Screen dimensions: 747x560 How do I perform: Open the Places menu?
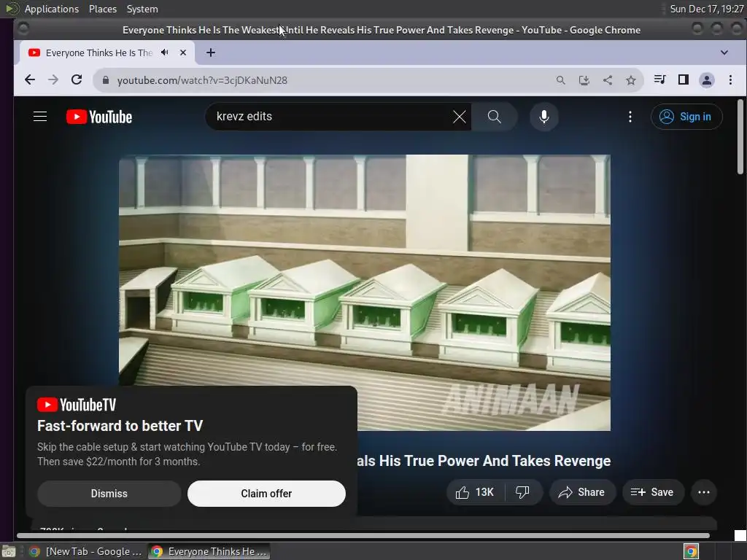pyautogui.click(x=103, y=9)
